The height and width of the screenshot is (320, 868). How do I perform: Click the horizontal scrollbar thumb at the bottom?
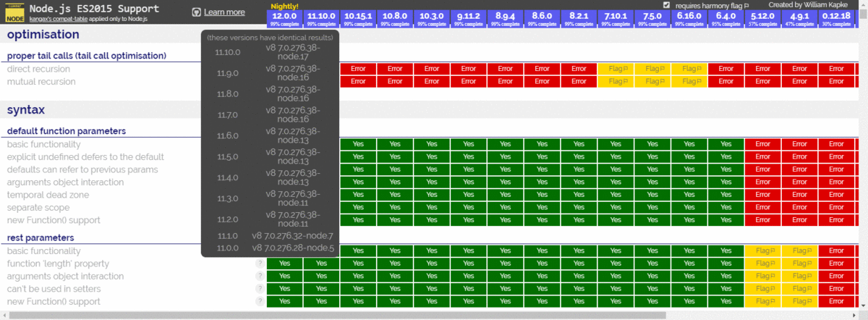(x=338, y=315)
